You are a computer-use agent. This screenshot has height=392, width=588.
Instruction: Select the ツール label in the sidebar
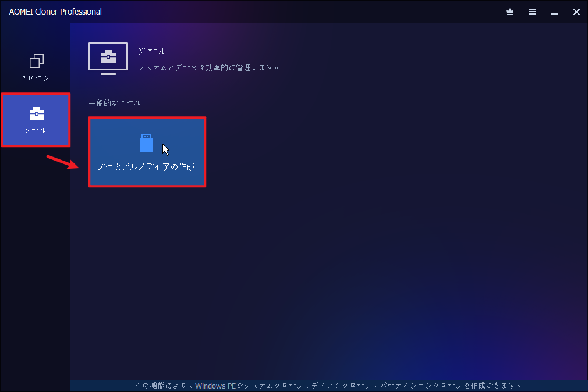(x=36, y=130)
